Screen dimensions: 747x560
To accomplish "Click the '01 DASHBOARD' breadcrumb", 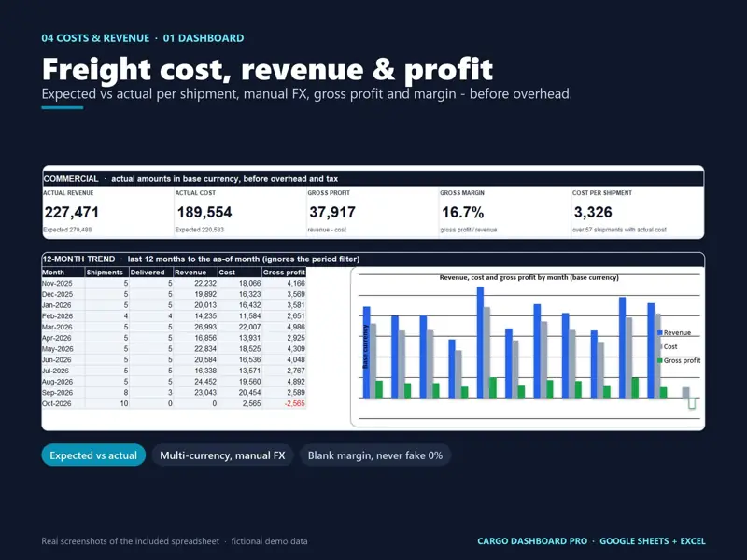I will (204, 38).
